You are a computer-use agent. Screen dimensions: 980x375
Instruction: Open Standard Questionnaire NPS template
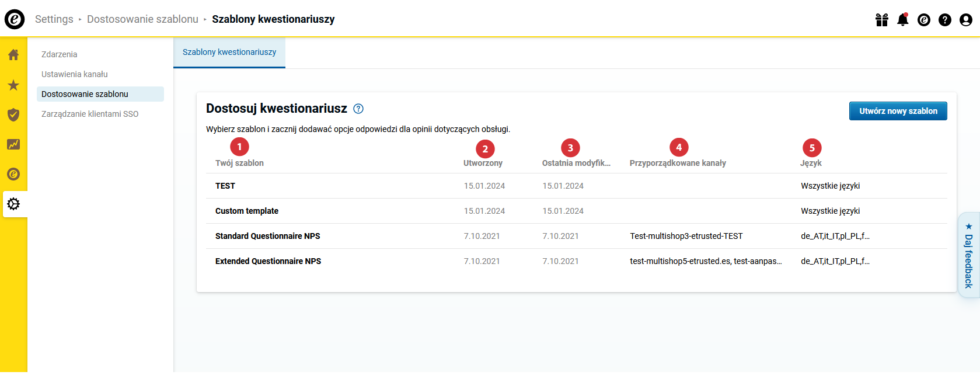(x=577, y=236)
